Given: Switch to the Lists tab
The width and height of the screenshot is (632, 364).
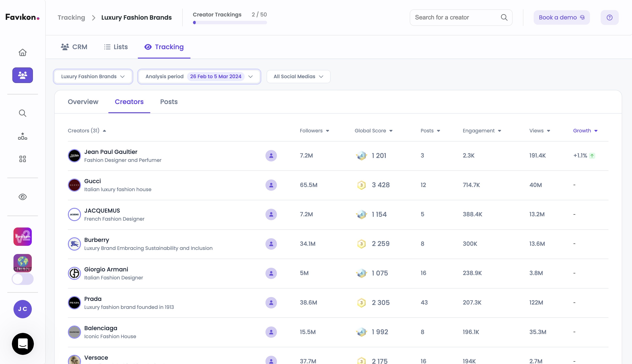Looking at the screenshot, I should point(116,47).
